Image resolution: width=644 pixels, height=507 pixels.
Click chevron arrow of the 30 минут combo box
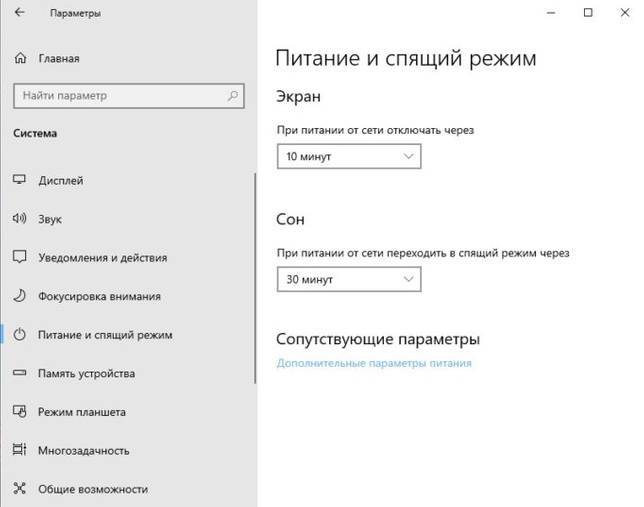click(x=408, y=279)
